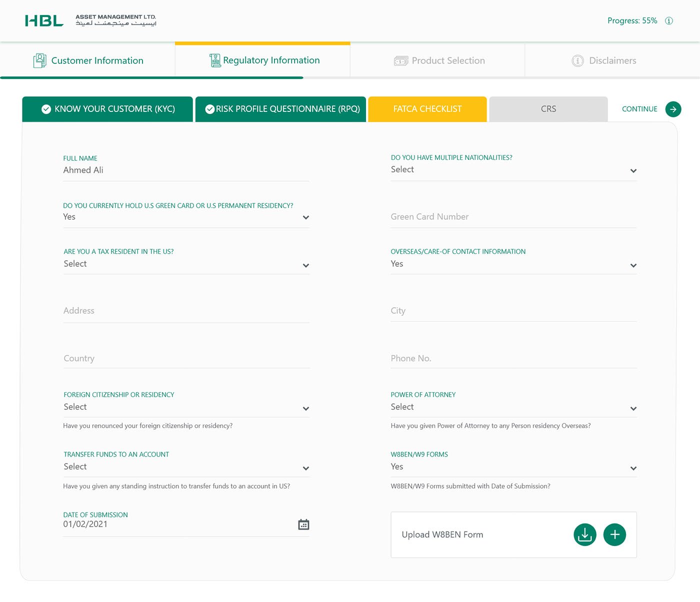Click the Progress: 55% text
Viewport: 700px width, 602px height.
632,20
